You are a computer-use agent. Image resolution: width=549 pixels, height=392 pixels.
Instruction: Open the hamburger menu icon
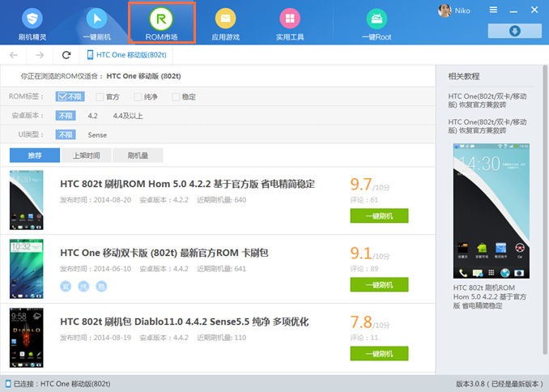point(493,10)
